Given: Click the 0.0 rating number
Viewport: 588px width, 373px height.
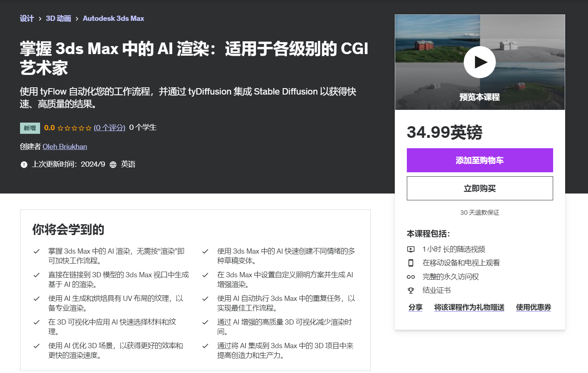Looking at the screenshot, I should click(49, 128).
